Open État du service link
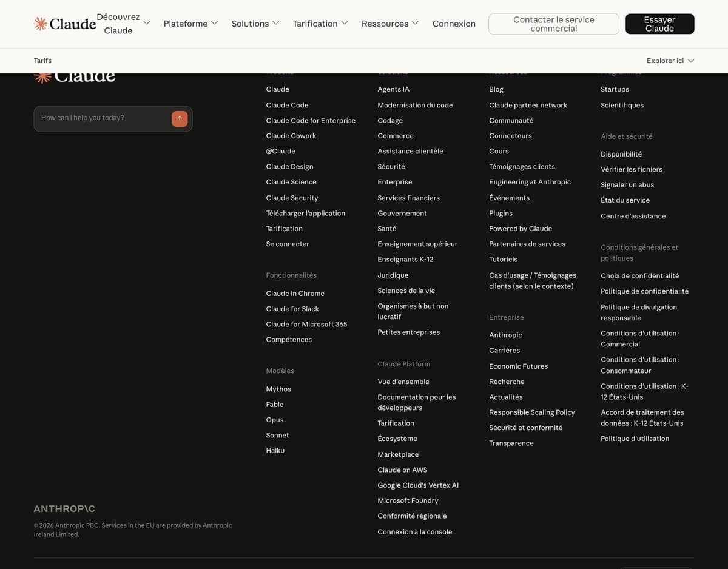Screen dimensions: 728x569 click(x=625, y=200)
